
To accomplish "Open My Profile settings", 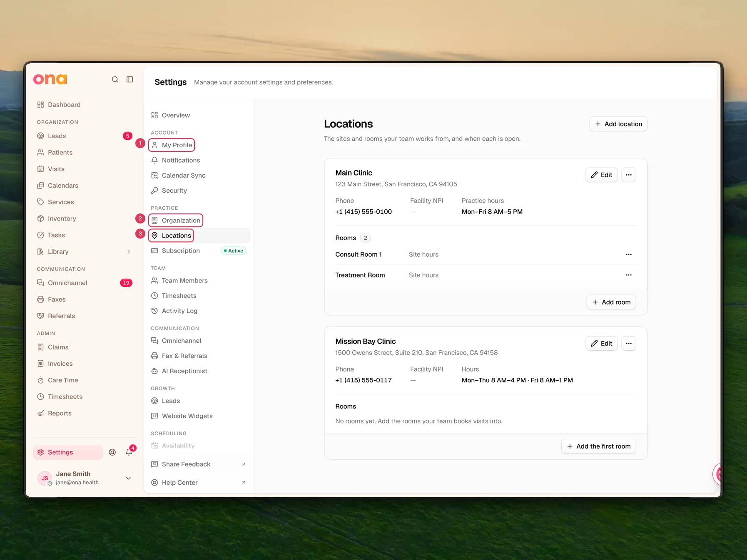I will click(x=172, y=145).
